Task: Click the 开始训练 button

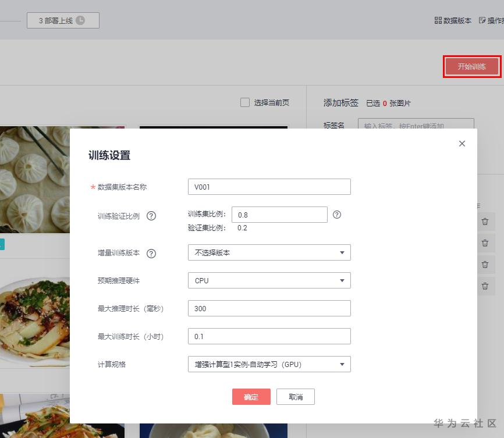Action: point(471,66)
